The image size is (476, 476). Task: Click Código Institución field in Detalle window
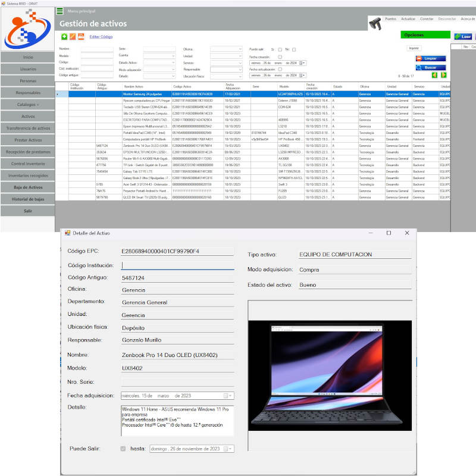coord(177,265)
